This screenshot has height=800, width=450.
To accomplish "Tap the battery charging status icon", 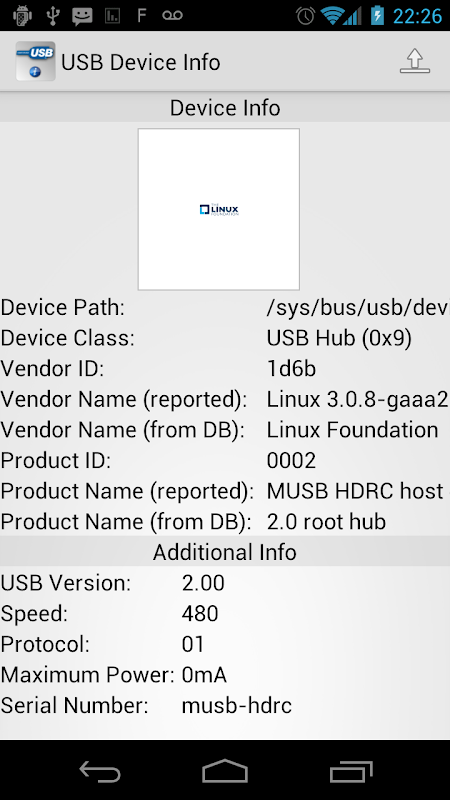I will click(377, 15).
